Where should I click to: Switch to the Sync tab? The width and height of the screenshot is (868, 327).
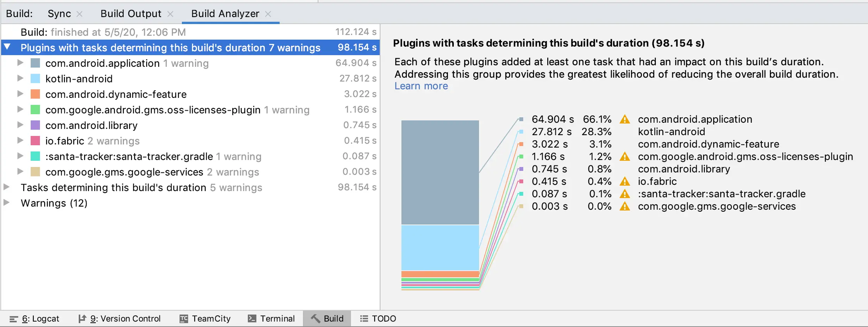click(59, 14)
